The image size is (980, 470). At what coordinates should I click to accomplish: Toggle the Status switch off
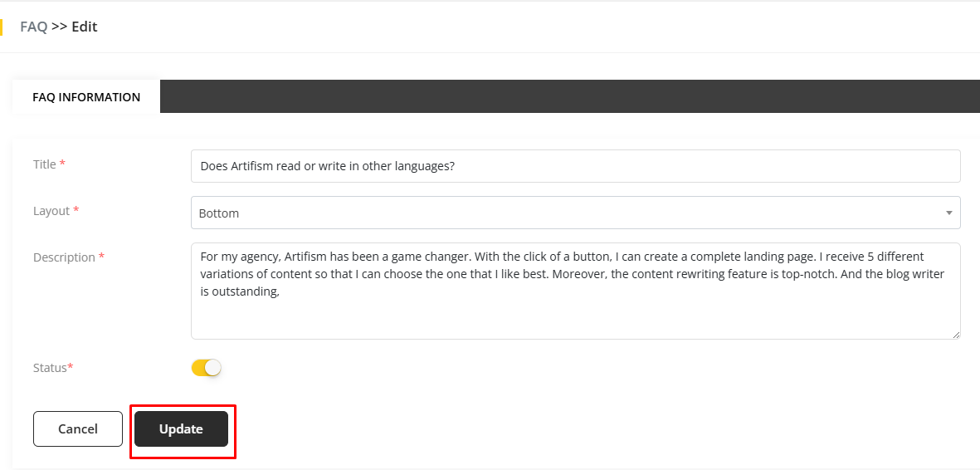click(207, 367)
